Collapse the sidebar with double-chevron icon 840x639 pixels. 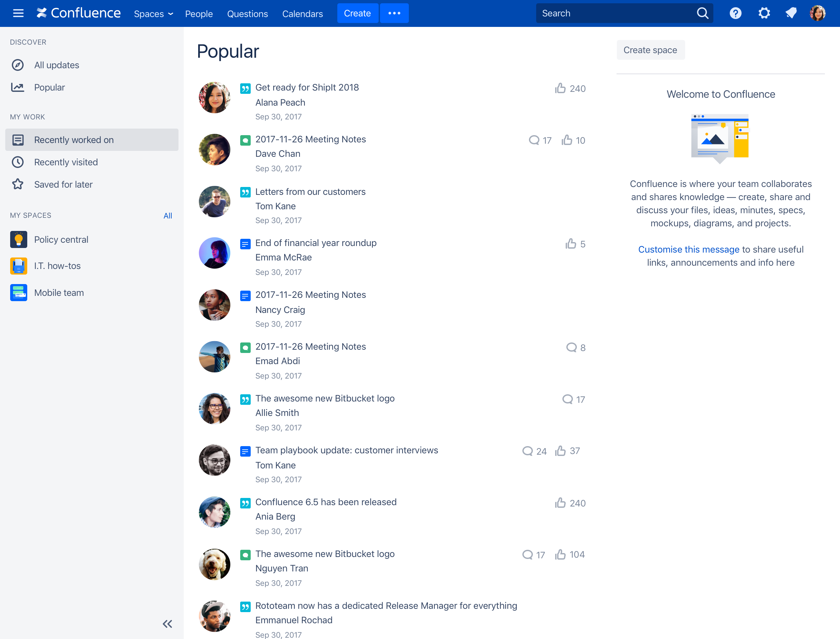(167, 624)
